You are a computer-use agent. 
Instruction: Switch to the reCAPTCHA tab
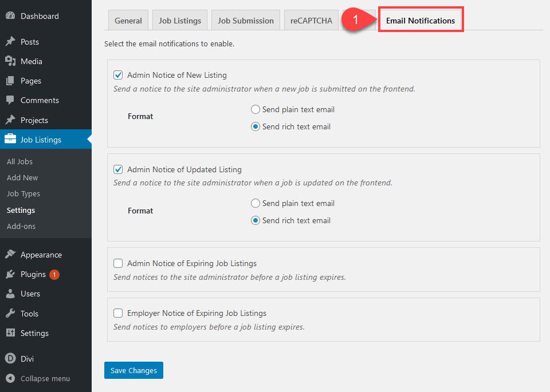(x=311, y=19)
